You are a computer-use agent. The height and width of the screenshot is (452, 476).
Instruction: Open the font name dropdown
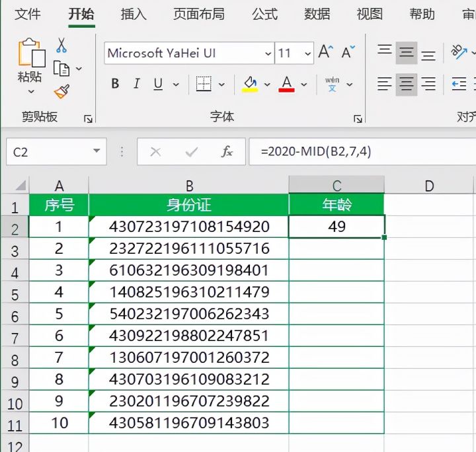point(268,54)
